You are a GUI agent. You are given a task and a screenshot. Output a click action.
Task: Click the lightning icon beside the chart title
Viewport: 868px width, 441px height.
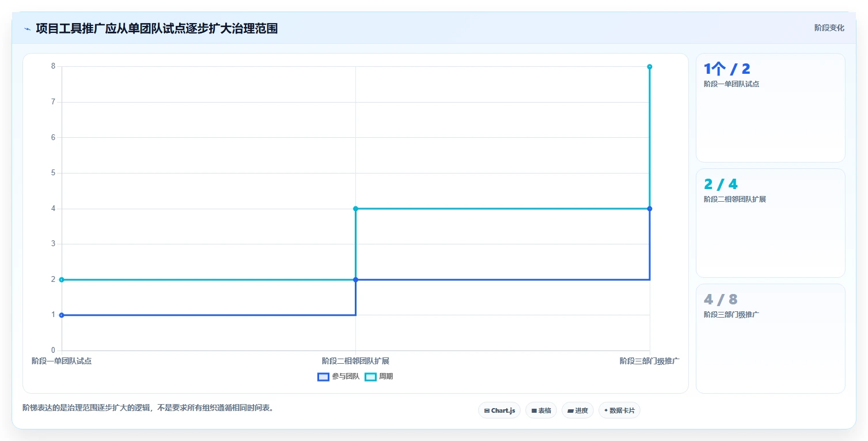click(27, 29)
